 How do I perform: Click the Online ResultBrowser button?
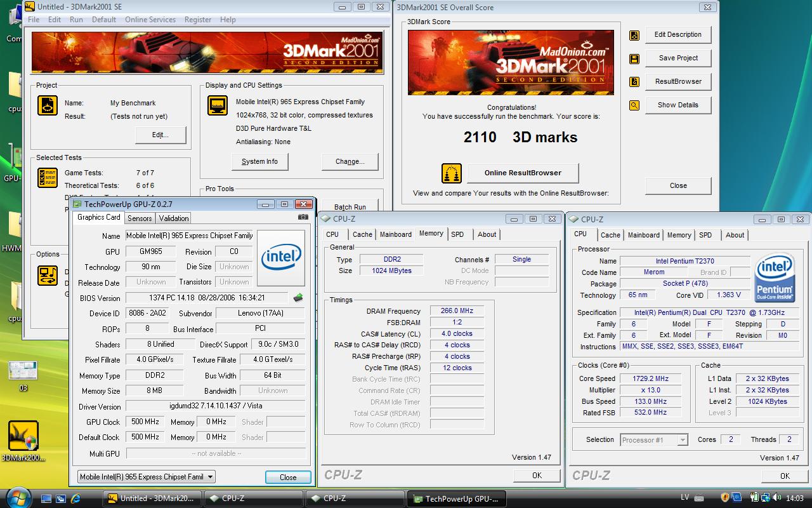coord(523,173)
